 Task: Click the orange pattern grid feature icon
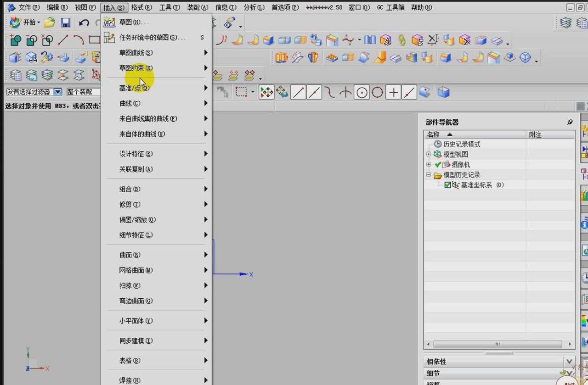pyautogui.click(x=332, y=58)
